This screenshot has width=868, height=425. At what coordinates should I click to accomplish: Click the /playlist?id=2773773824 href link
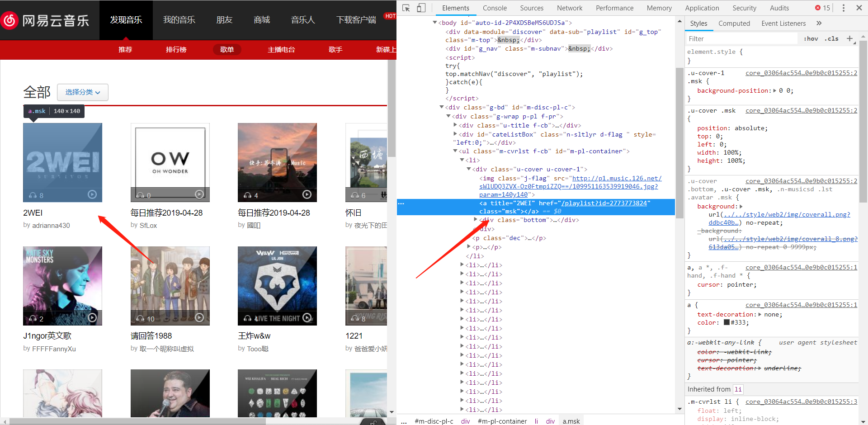[x=606, y=203]
